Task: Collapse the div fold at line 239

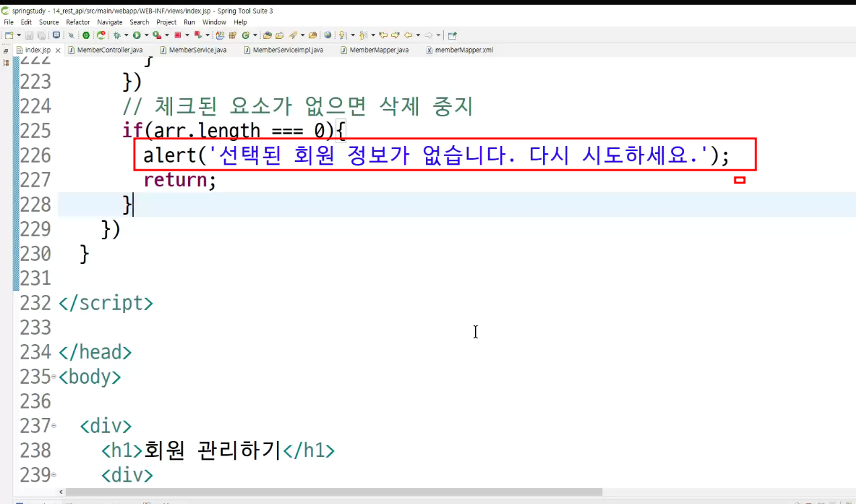Action: point(54,475)
